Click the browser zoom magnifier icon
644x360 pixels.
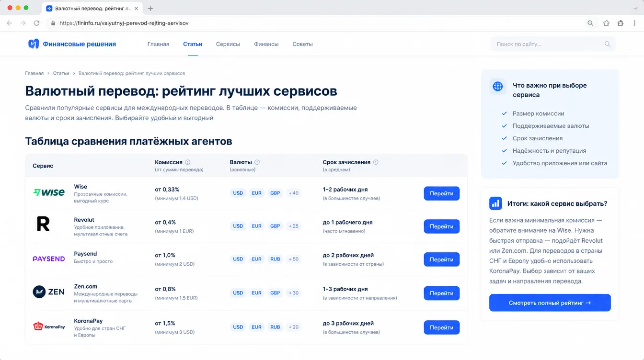pyautogui.click(x=590, y=23)
